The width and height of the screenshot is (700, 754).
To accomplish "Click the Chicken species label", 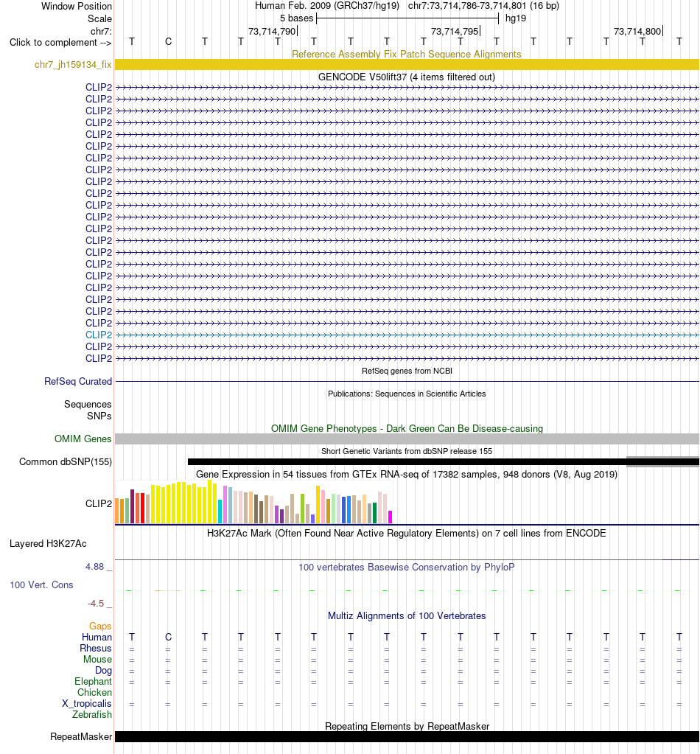I will (95, 692).
